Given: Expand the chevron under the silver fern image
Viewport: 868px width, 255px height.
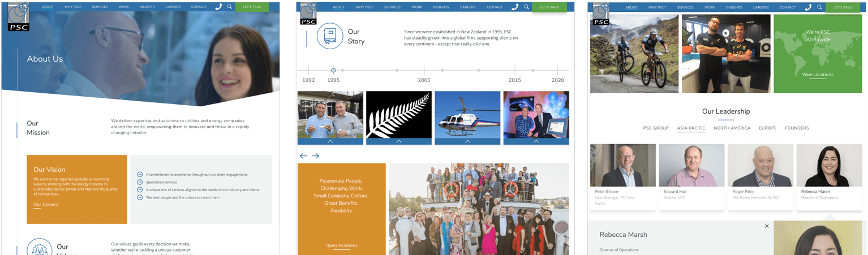Looking at the screenshot, I should click(x=399, y=141).
